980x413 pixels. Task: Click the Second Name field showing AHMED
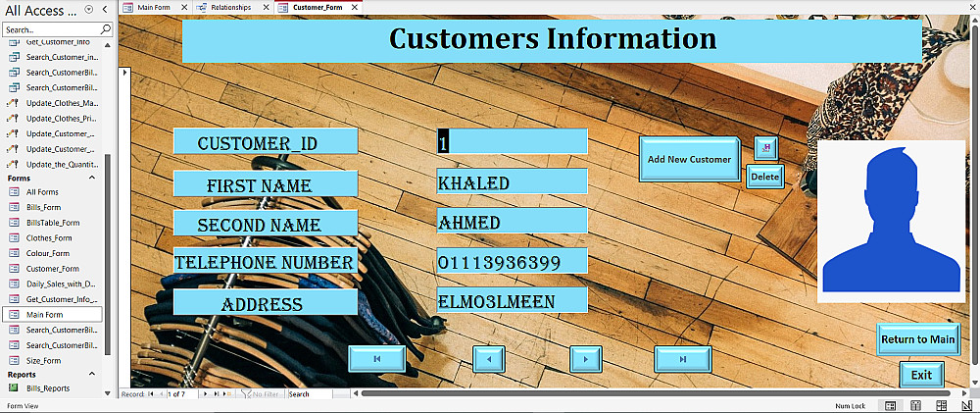pyautogui.click(x=512, y=221)
